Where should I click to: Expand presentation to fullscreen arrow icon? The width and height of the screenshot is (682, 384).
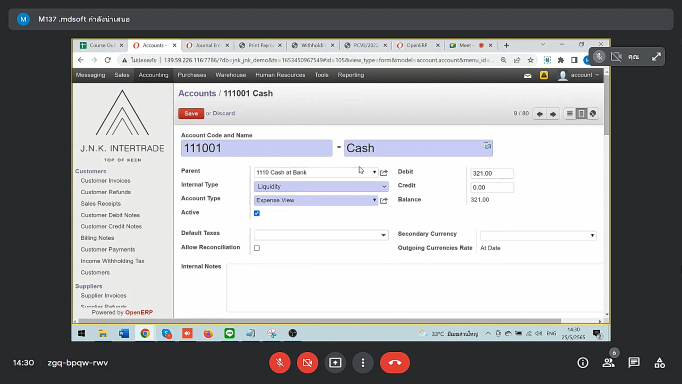tap(656, 57)
